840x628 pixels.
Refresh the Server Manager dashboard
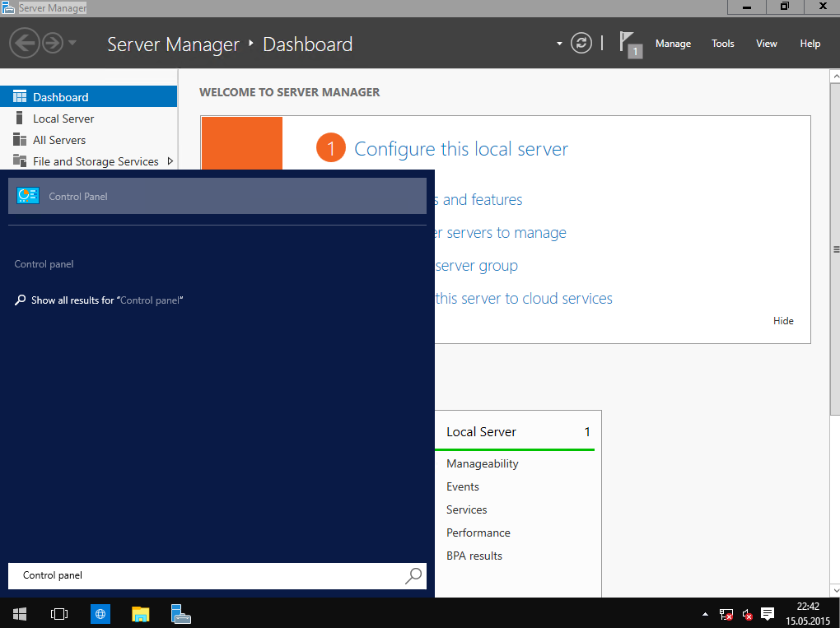point(581,43)
